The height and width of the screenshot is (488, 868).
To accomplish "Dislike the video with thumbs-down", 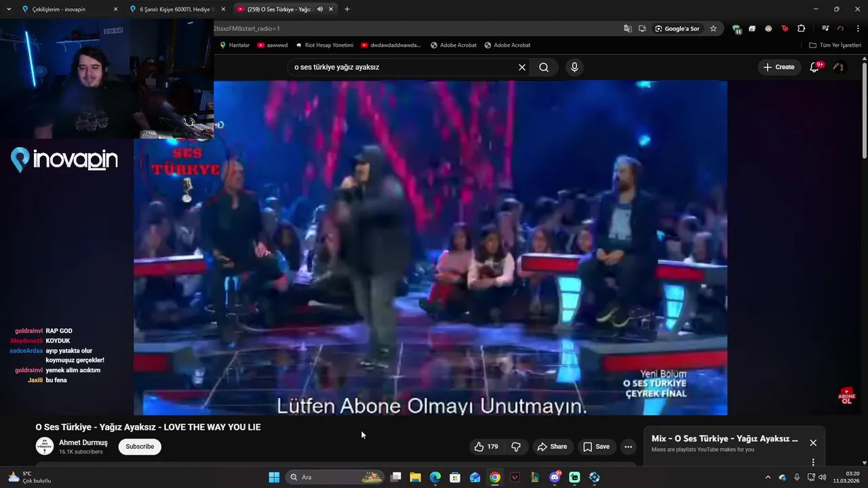I will click(516, 447).
